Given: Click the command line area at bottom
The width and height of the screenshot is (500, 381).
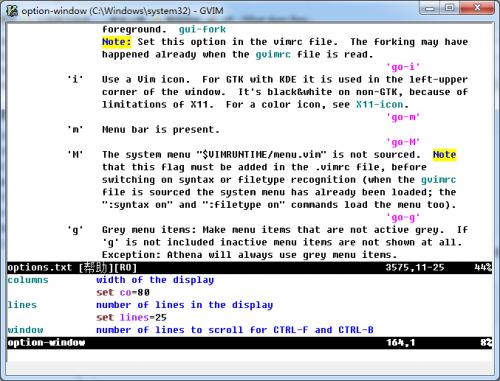Looking at the screenshot, I should [x=249, y=355].
